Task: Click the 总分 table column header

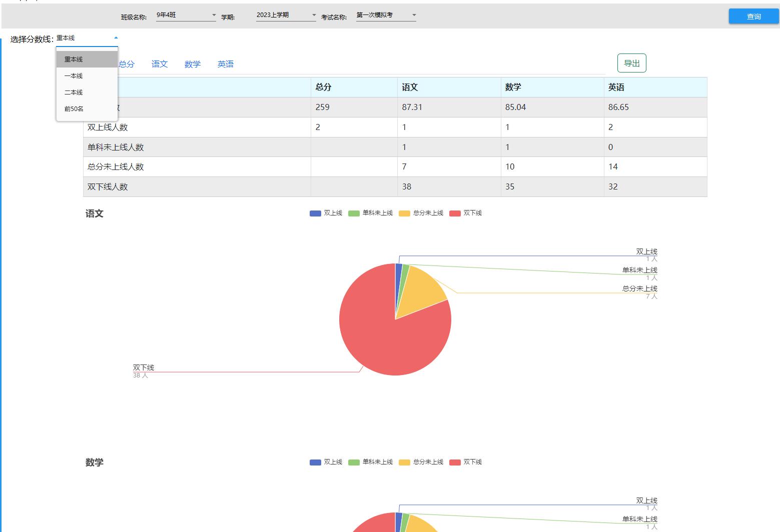Action: 354,87
